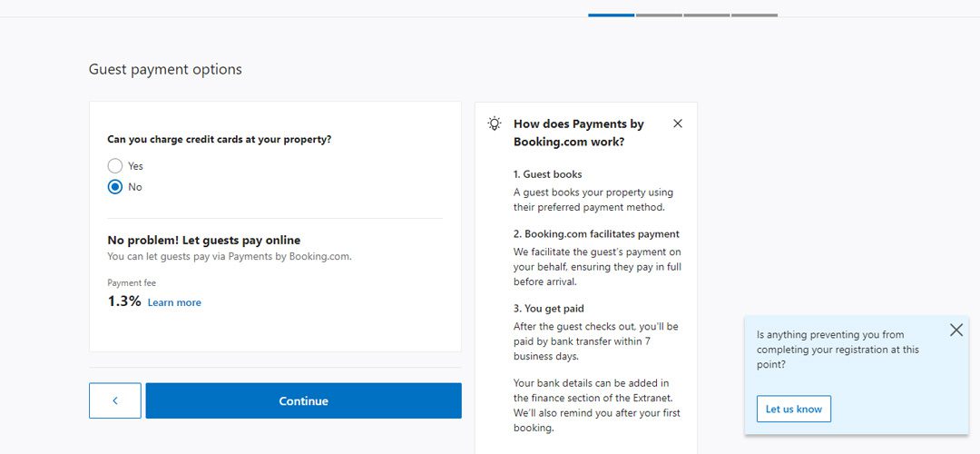
Task: Click the "3. You get paid" step heading
Action: coord(549,309)
